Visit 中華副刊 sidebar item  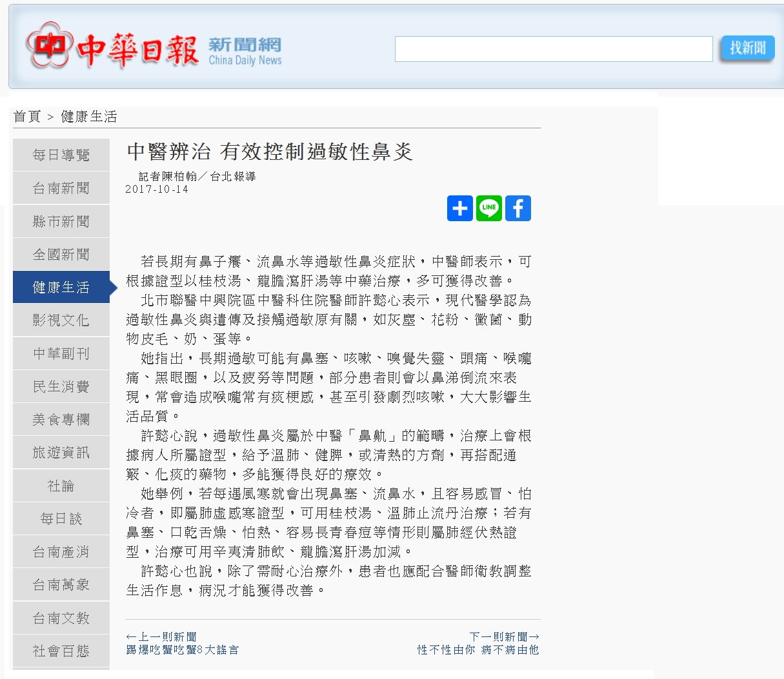coord(61,354)
